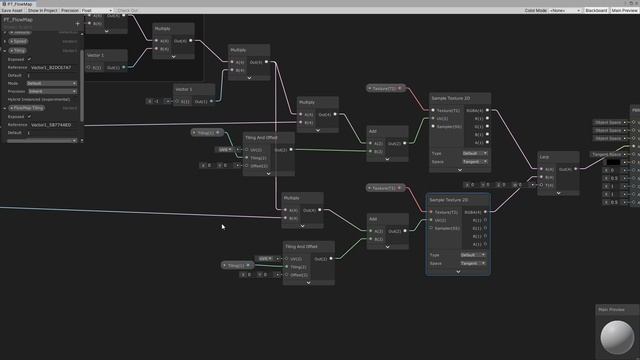
Task: Click the upper Add node Out port
Action: point(404,143)
